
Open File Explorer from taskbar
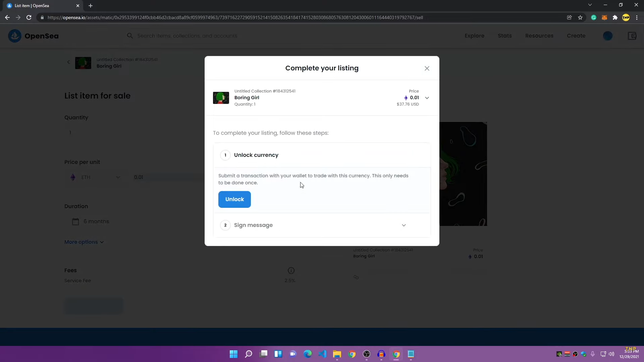pos(337,354)
